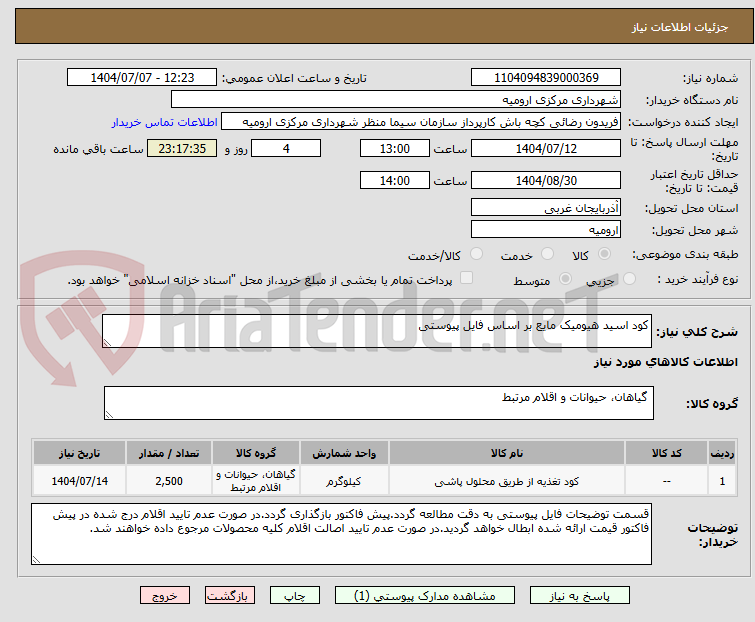
Task: Click the ردیف column header
Action: pos(722,453)
